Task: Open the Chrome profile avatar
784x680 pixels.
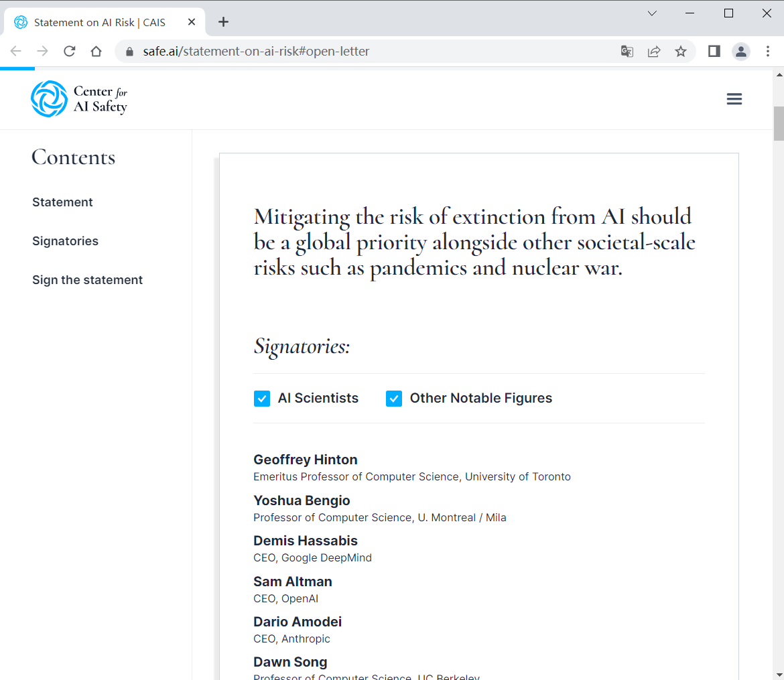Action: click(x=741, y=52)
